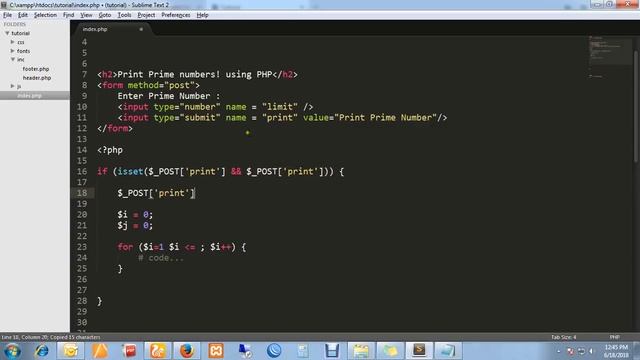Click the closing </form> tag line
The width and height of the screenshot is (640, 360).
(115, 129)
